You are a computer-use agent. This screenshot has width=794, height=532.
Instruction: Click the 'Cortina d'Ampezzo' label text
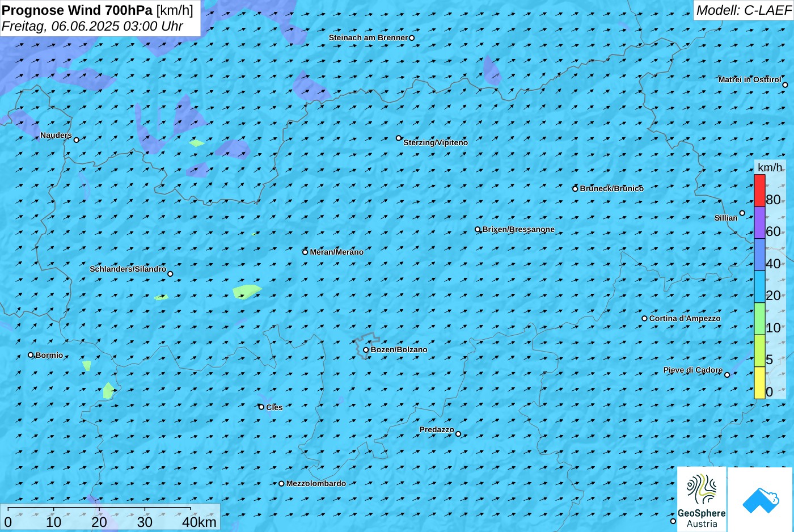pyautogui.click(x=685, y=318)
